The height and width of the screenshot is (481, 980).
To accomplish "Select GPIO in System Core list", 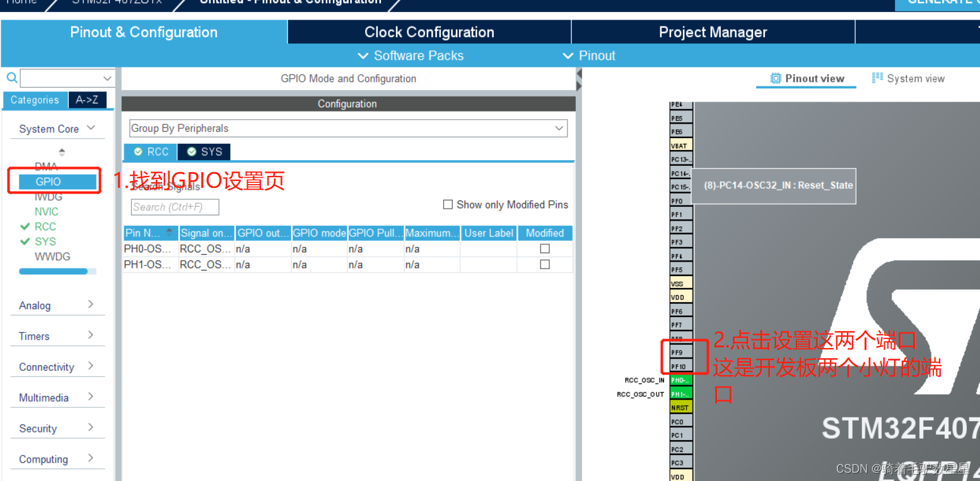I will click(x=57, y=182).
